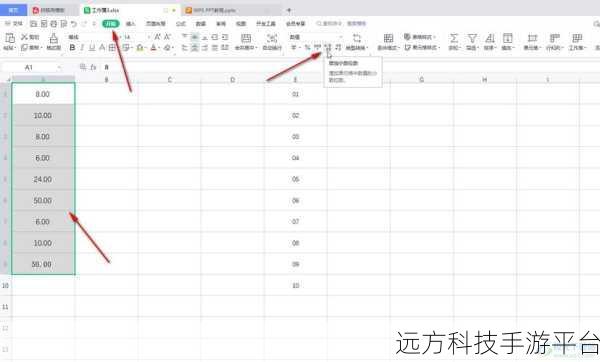Toggle Italic formatting

pos(82,47)
